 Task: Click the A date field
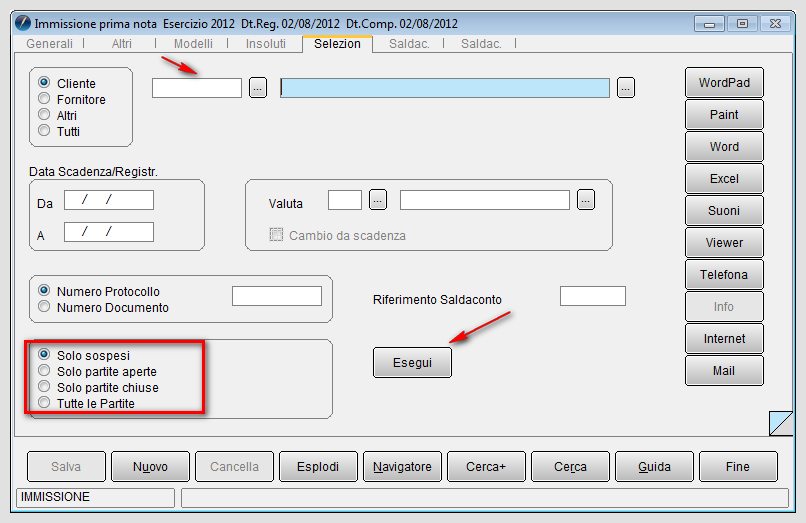(109, 232)
